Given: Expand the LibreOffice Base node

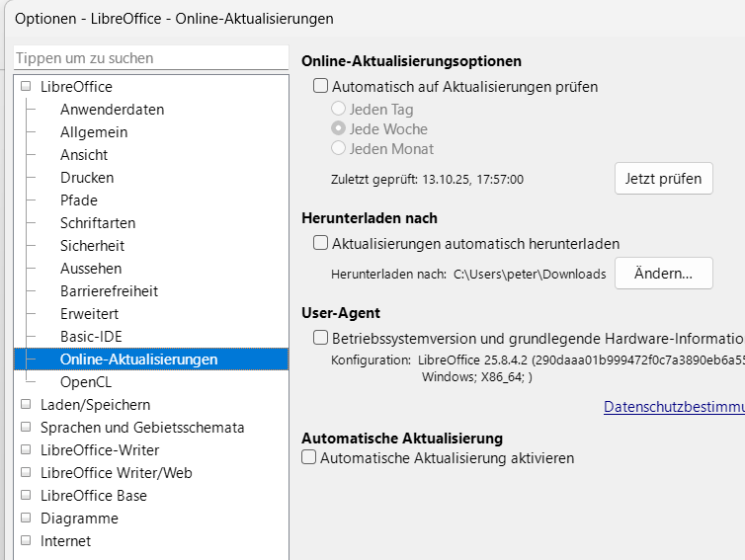Looking at the screenshot, I should tap(26, 496).
